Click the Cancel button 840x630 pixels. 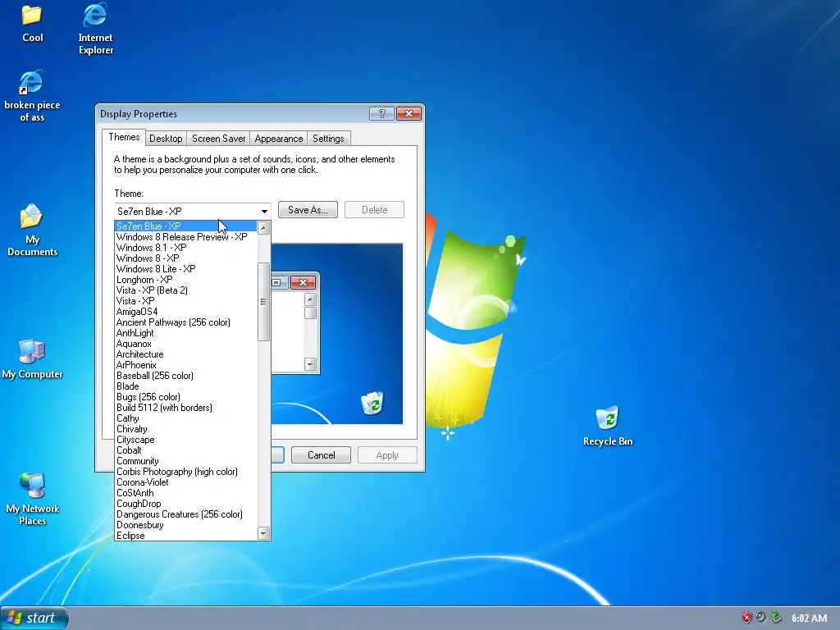[x=321, y=454]
